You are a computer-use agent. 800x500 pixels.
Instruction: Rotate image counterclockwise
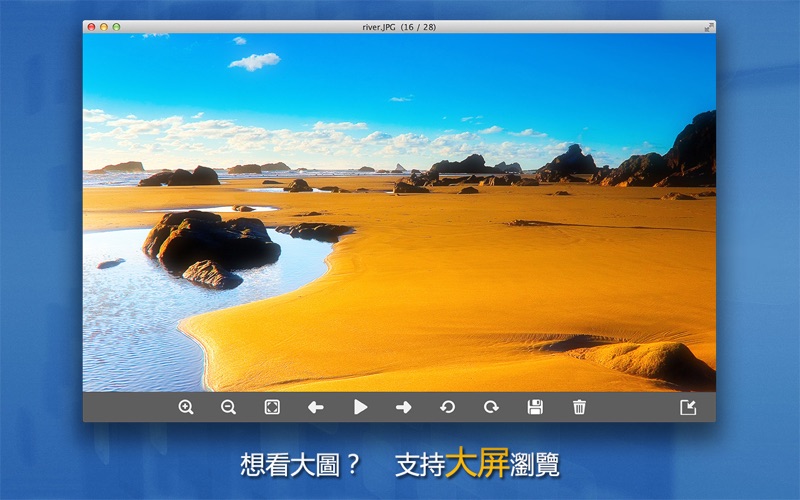[x=447, y=407]
